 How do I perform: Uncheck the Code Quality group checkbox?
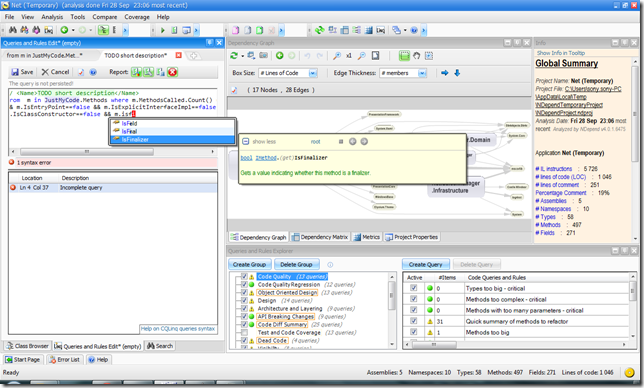[x=244, y=277]
